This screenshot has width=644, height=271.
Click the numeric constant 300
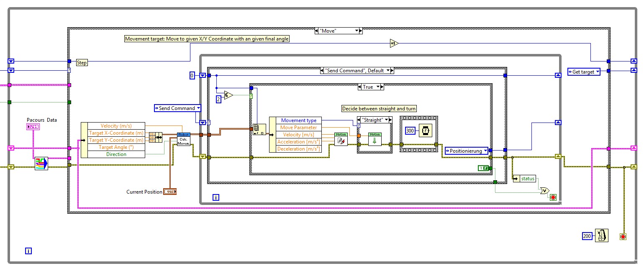click(x=410, y=131)
